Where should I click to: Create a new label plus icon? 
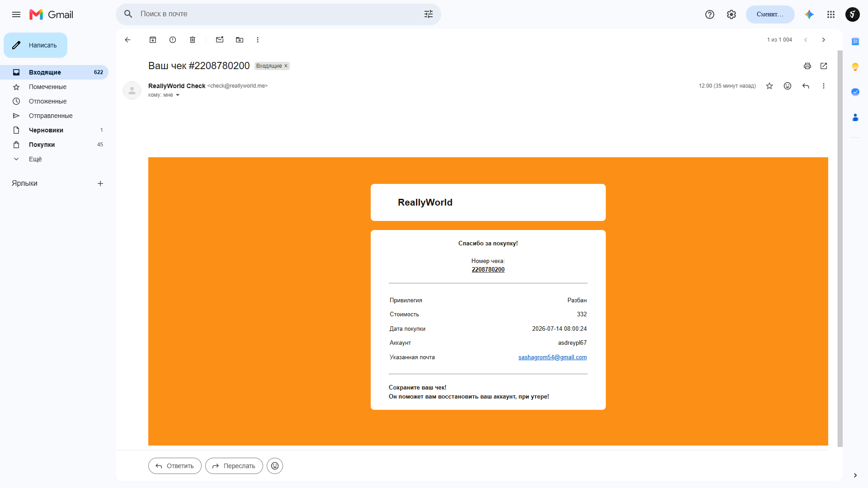pos(100,183)
